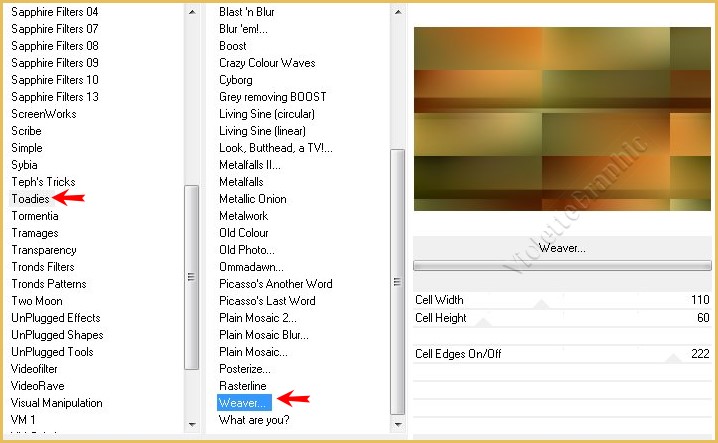Image resolution: width=718 pixels, height=443 pixels.
Task: Click the filter preview image
Action: (561, 119)
